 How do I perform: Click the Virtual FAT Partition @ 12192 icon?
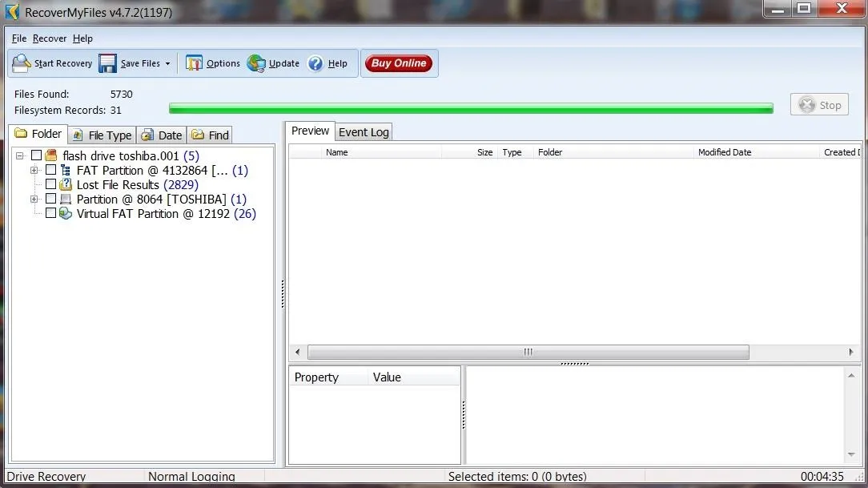66,213
